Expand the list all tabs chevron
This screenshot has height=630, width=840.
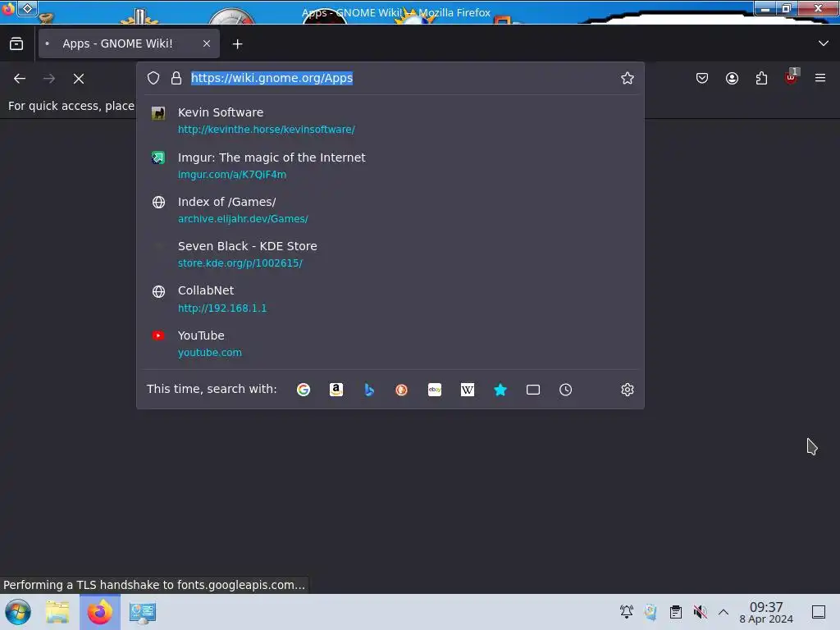pos(824,43)
